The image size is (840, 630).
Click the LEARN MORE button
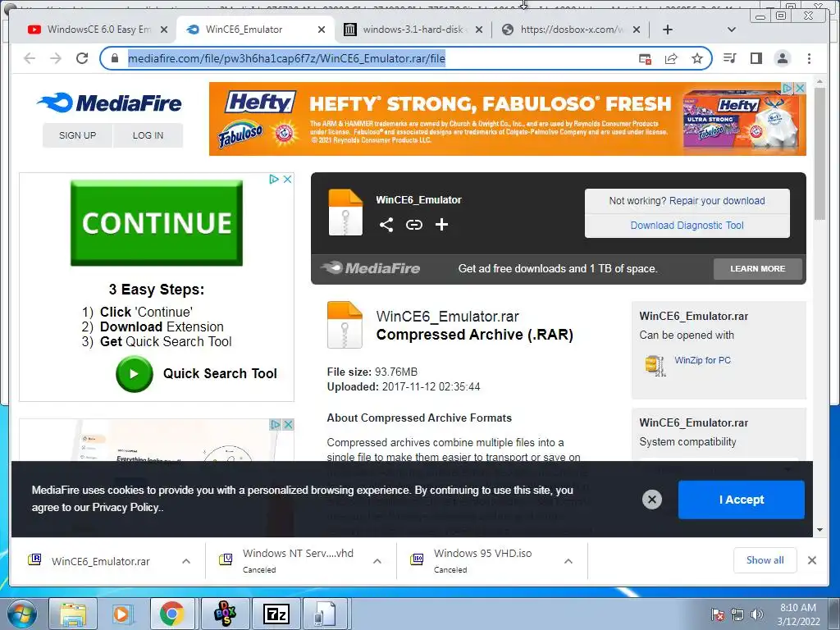click(x=757, y=269)
